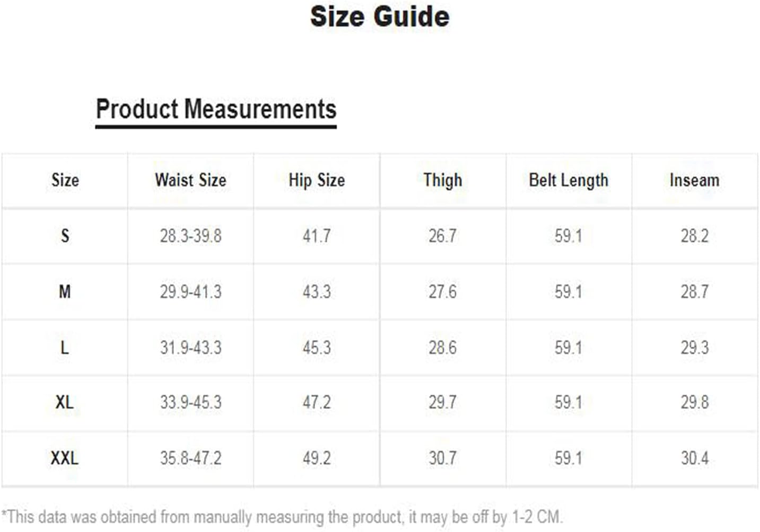Click the measurement disclaimer footnote

pos(282,517)
